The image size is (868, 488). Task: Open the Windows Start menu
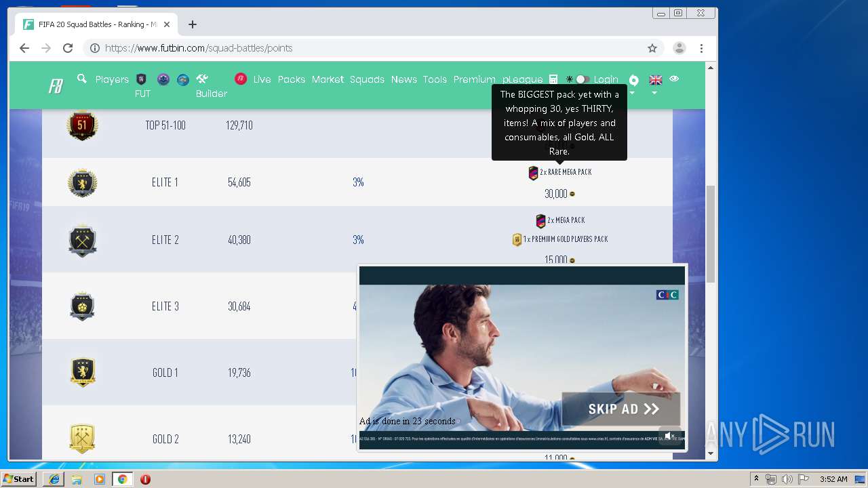tap(19, 479)
